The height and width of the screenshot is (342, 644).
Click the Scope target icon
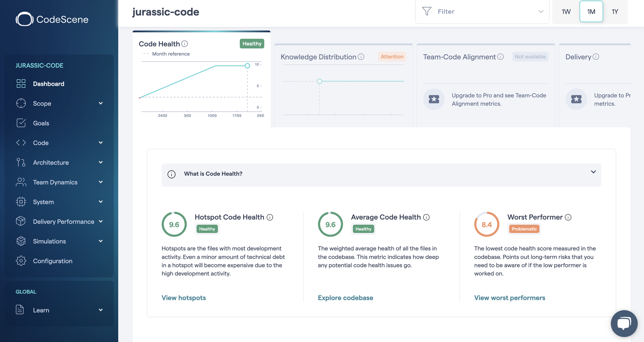click(x=21, y=103)
